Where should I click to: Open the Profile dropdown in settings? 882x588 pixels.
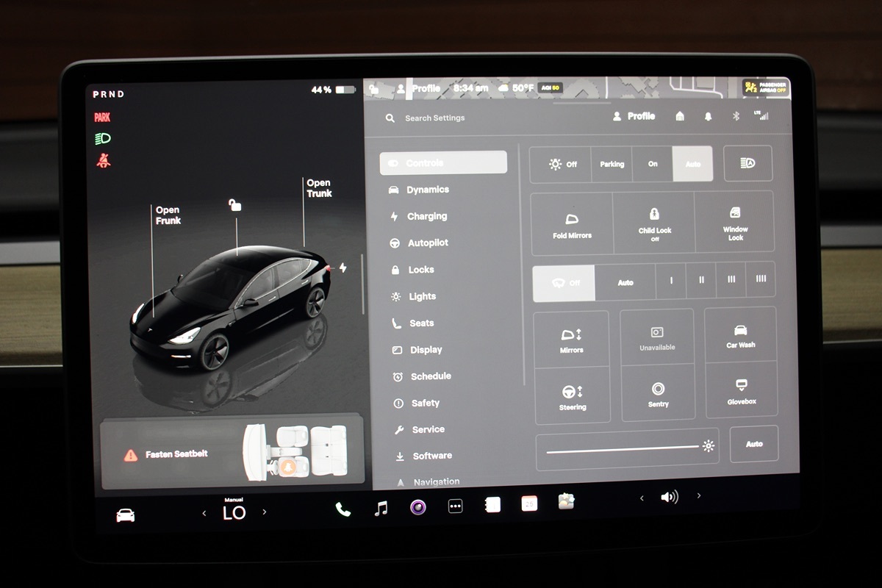(634, 116)
